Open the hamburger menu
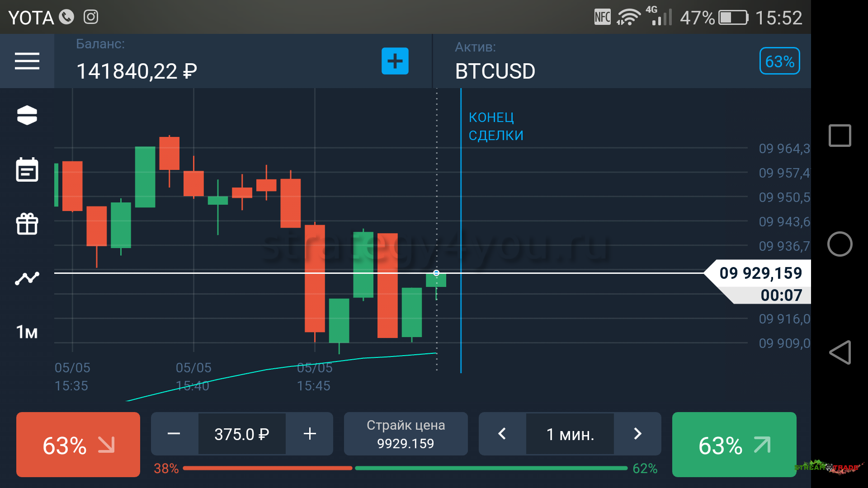This screenshot has width=868, height=488. click(x=27, y=61)
